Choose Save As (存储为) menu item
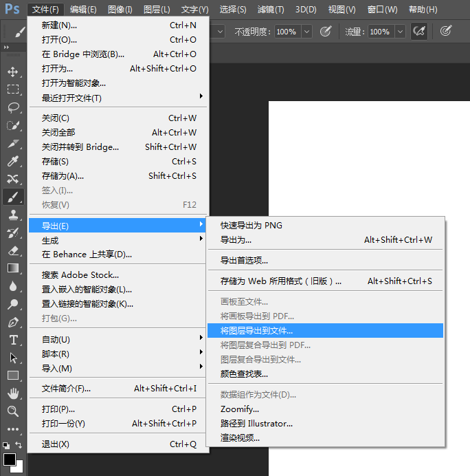 tap(119, 176)
